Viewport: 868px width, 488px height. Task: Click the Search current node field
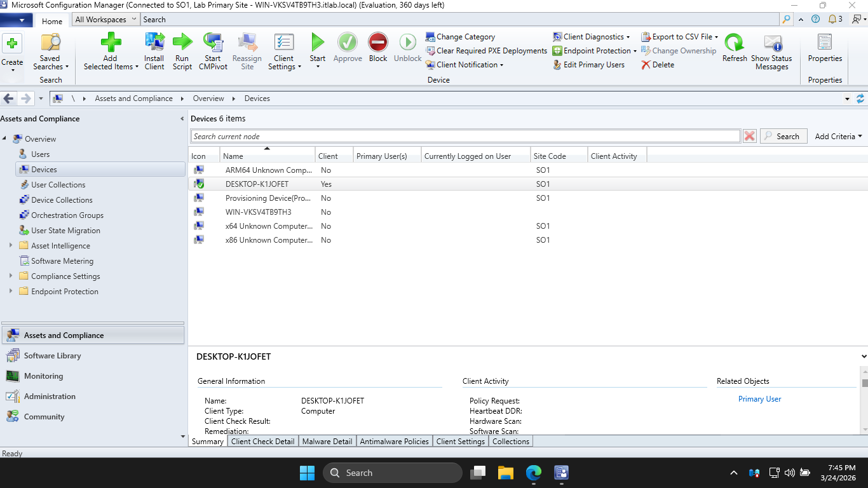click(x=465, y=136)
